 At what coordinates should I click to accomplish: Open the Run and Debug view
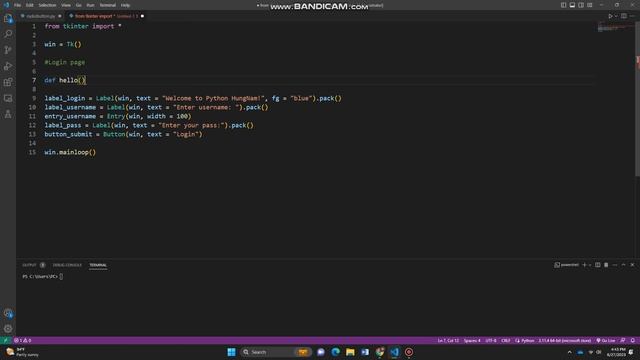[8, 66]
